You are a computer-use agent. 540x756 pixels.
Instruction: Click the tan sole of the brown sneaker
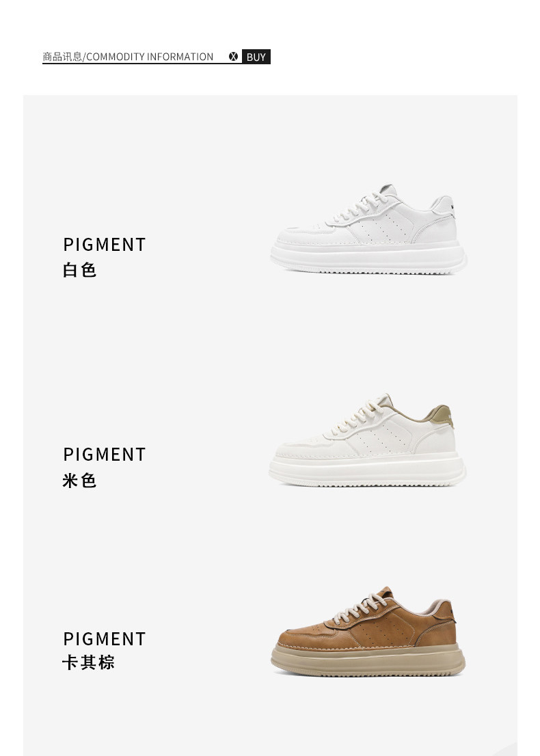pos(368,660)
